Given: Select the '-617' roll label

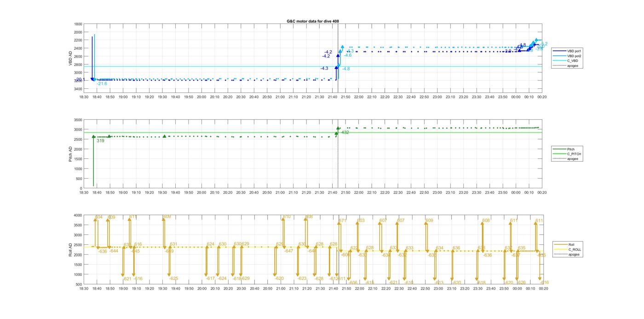Looking at the screenshot, I should coord(210,278).
